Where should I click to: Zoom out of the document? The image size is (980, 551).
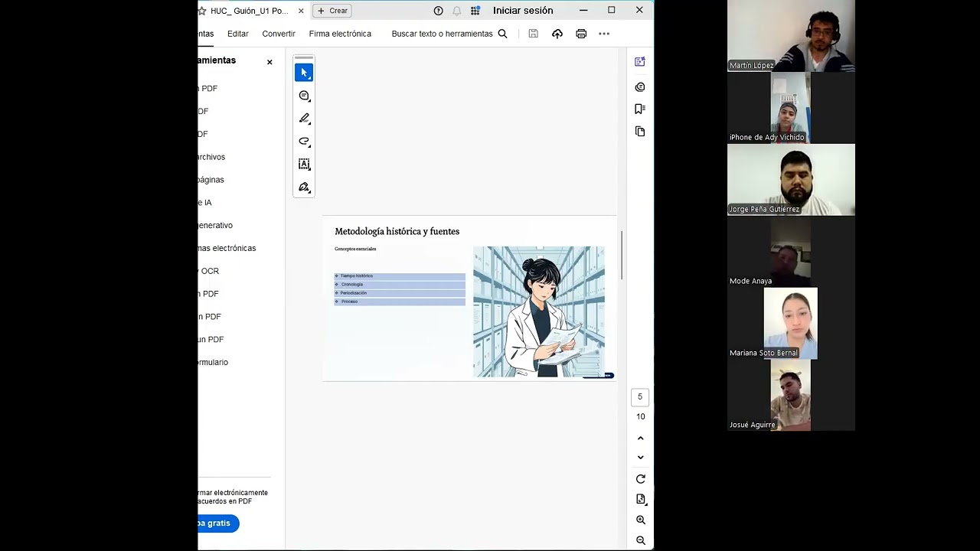click(x=641, y=540)
